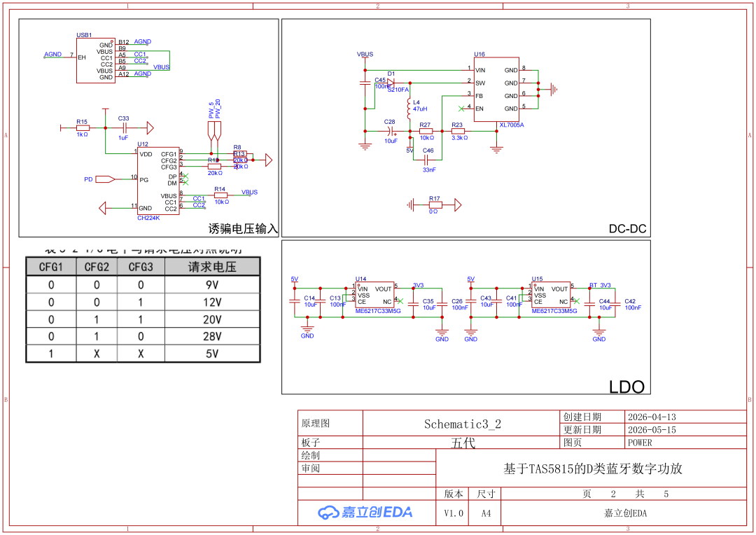Click the U14 designator label
Screen dimensions: 756x535
click(360, 279)
